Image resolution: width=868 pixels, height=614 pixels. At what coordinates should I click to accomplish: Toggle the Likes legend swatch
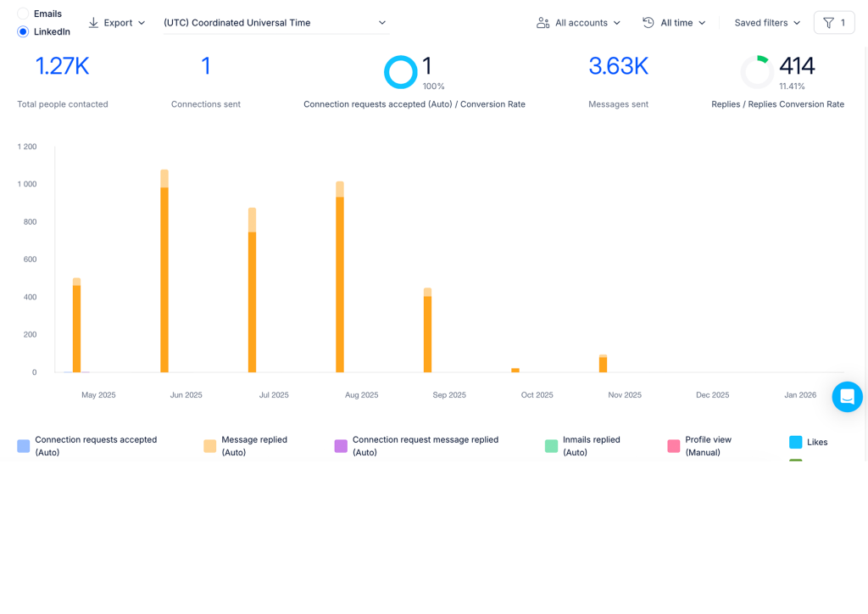click(x=795, y=442)
